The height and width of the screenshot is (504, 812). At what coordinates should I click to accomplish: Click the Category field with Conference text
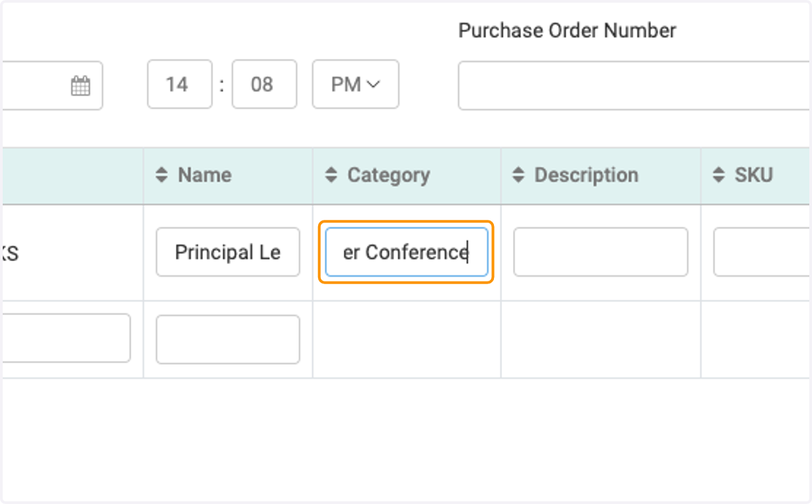406,252
